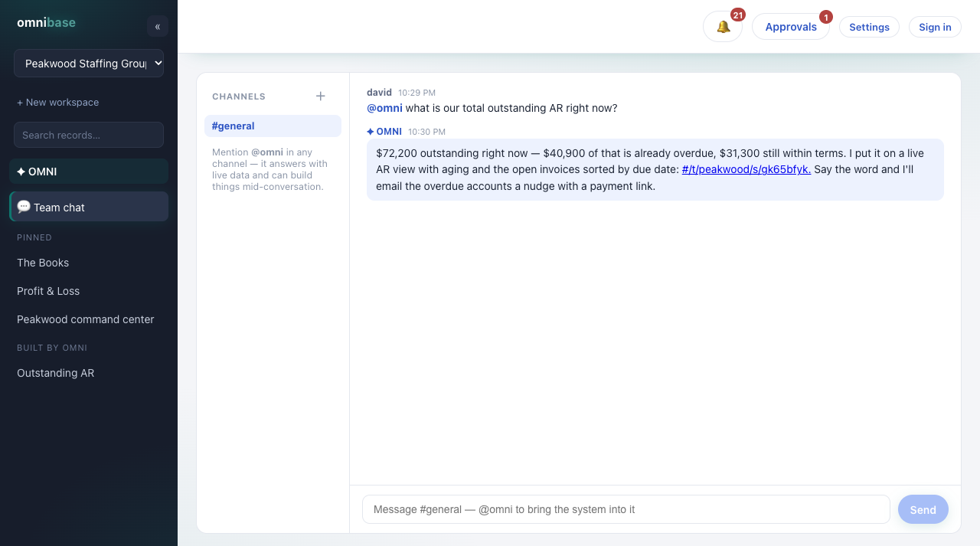Open Settings in the top bar

[x=869, y=27]
